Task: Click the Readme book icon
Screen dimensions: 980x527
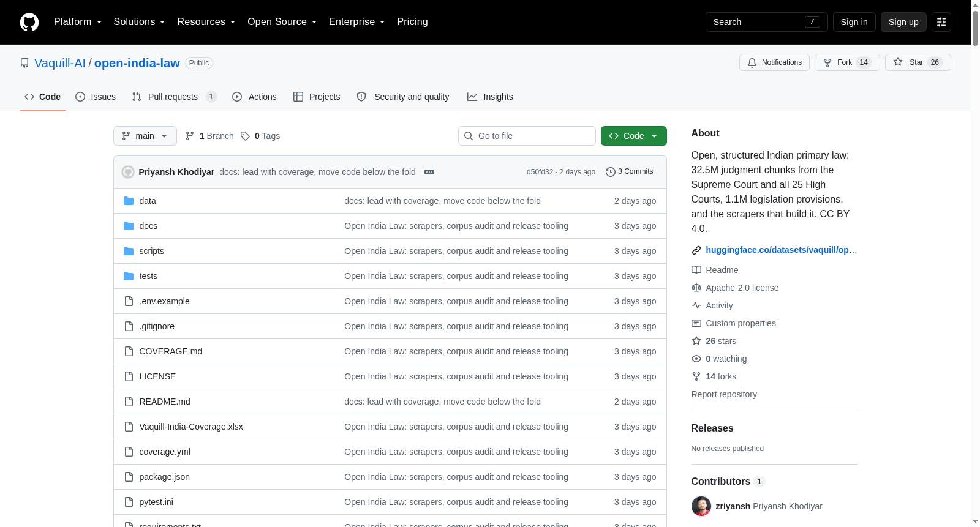Action: [696, 270]
